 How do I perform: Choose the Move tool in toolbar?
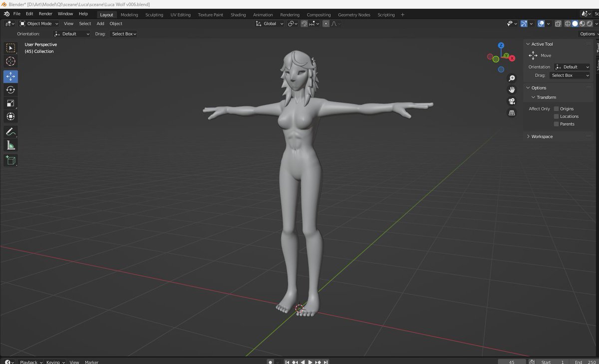[x=10, y=76]
